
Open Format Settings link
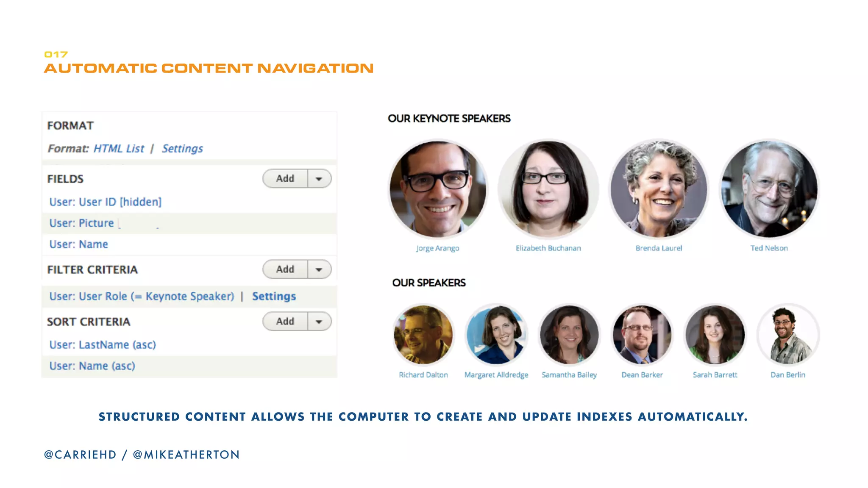182,149
